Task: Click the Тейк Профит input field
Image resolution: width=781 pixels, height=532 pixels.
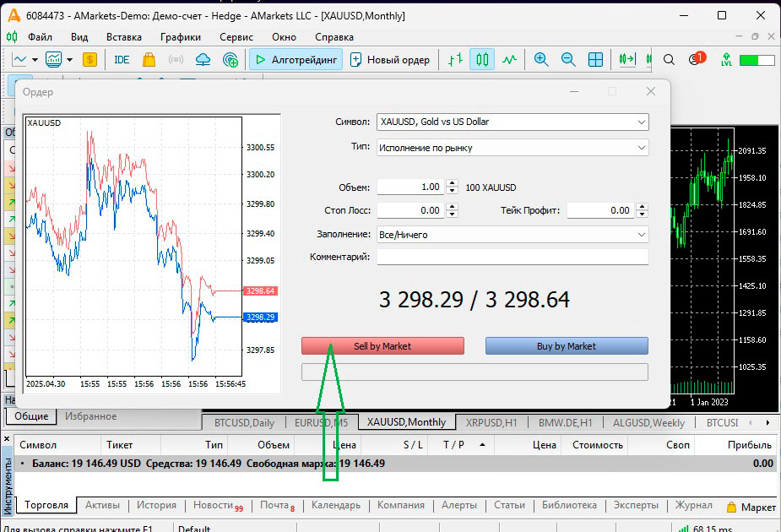Action: click(x=601, y=210)
